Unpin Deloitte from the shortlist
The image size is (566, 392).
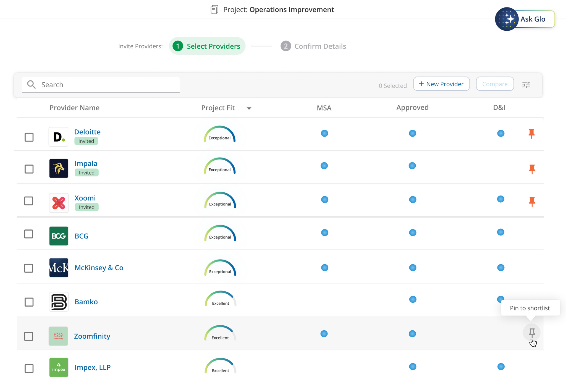531,134
